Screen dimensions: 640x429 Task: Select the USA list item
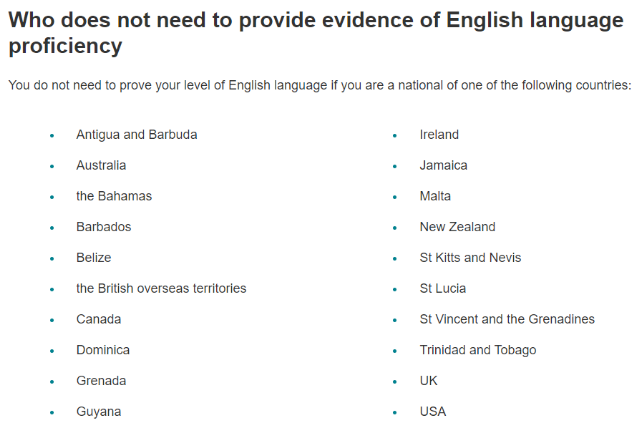433,411
